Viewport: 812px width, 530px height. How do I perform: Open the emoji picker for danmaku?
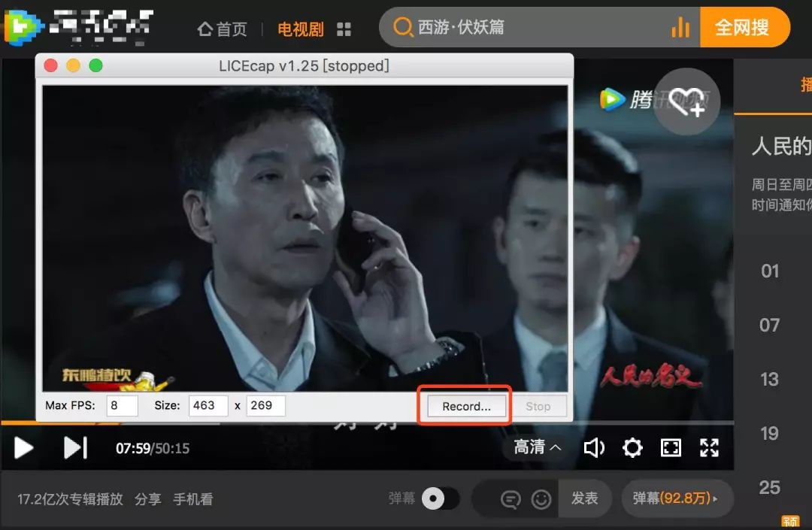[x=543, y=498]
